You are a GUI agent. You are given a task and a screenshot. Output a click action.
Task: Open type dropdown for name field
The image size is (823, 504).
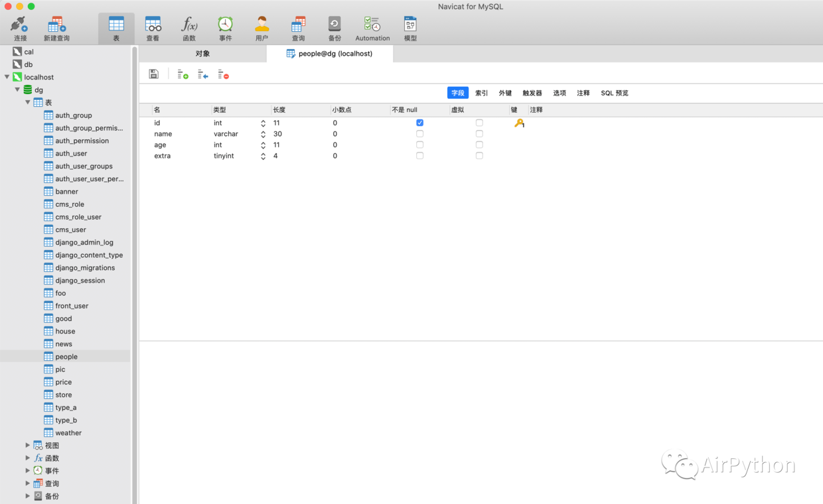[x=263, y=134]
